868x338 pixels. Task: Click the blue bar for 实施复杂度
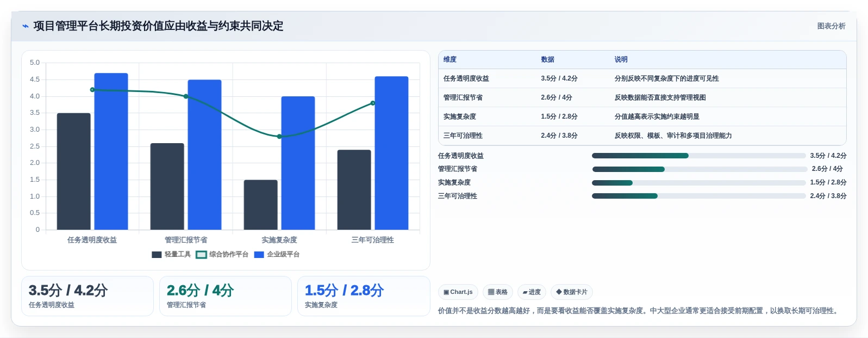[x=298, y=163]
